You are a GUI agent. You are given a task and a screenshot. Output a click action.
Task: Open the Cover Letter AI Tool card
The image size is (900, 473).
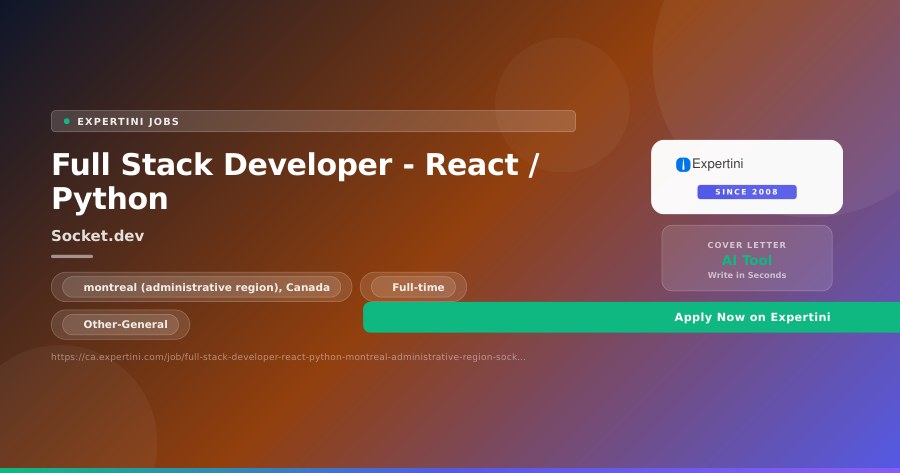click(x=747, y=258)
